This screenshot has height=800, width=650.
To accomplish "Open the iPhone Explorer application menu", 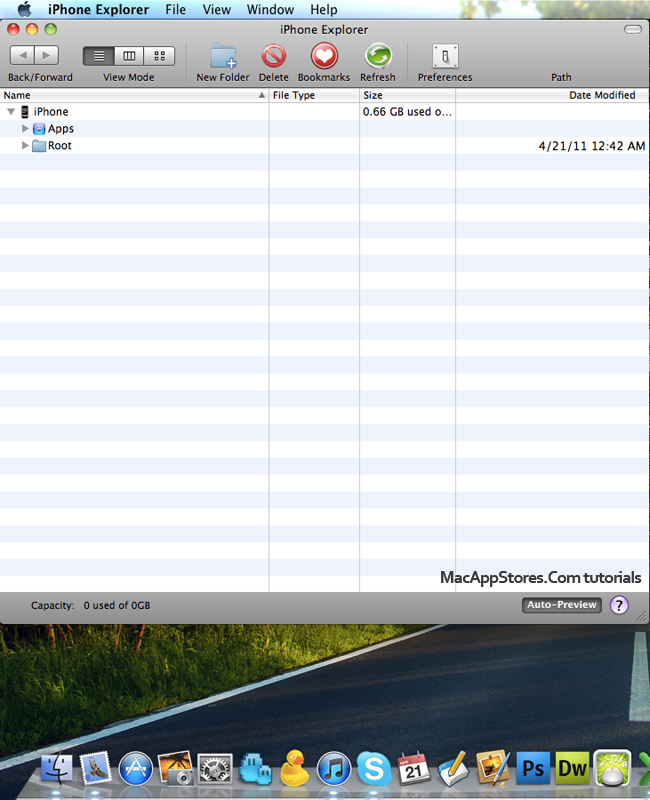I will point(98,9).
